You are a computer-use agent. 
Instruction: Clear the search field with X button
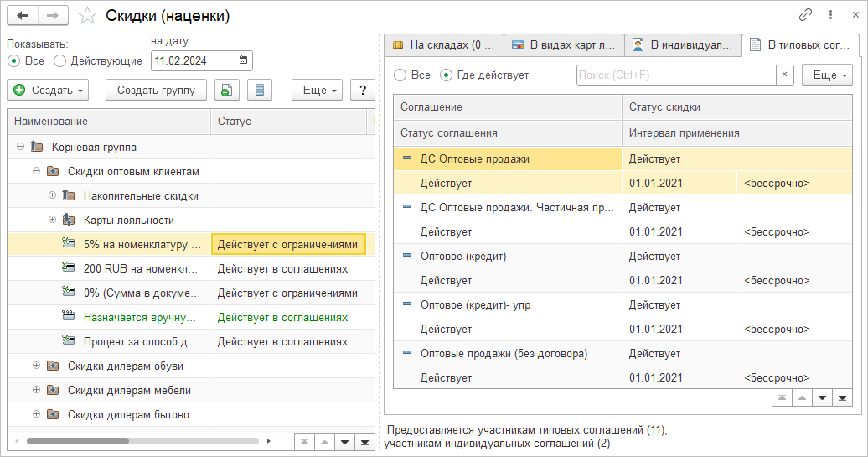point(785,75)
